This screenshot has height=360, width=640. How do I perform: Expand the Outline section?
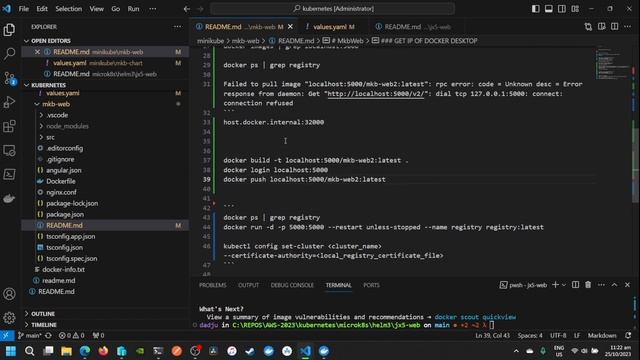point(27,313)
